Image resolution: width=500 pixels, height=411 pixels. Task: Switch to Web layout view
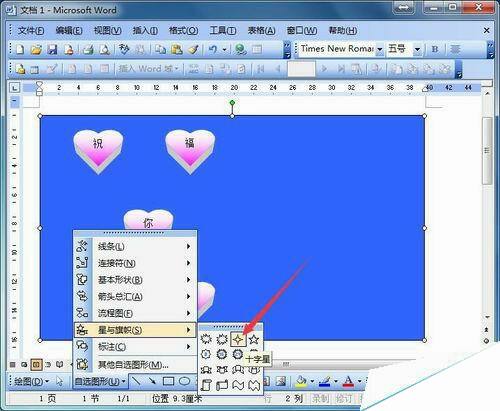pyautogui.click(x=24, y=365)
